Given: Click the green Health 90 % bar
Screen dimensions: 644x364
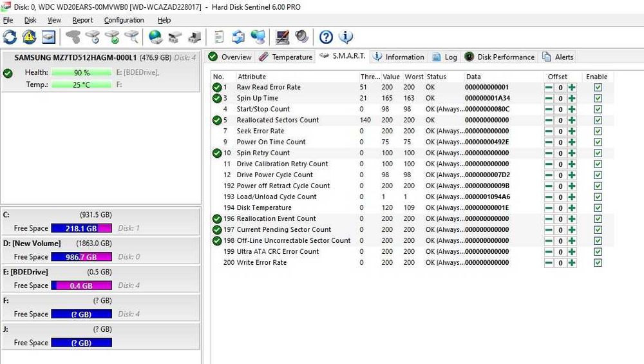Looking at the screenshot, I should (x=81, y=73).
